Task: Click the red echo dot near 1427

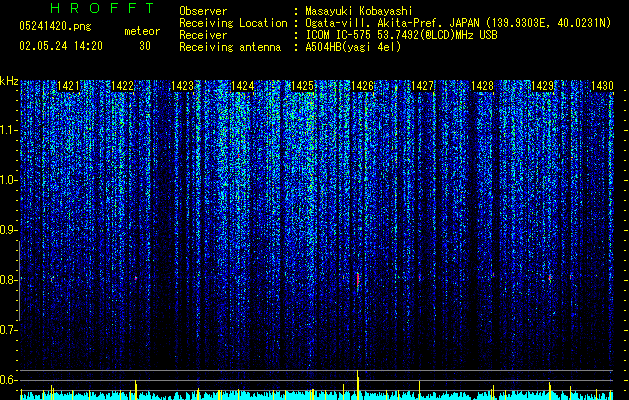Action: pos(420,276)
